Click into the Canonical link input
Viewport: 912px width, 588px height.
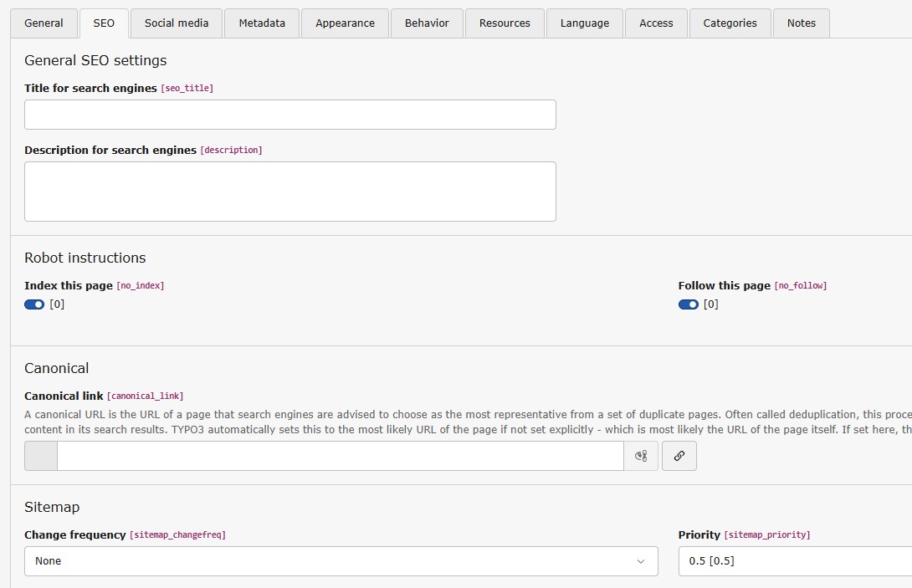(x=340, y=456)
